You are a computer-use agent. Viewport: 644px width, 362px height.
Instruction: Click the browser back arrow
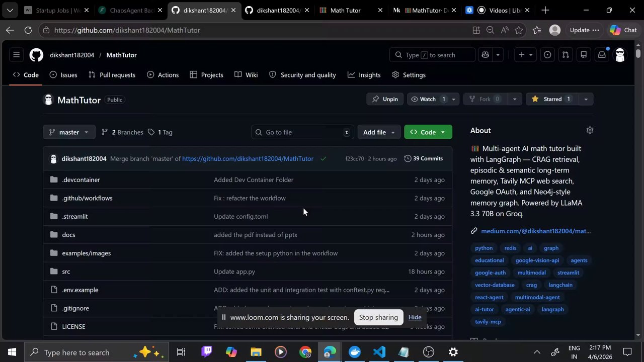coord(10,30)
